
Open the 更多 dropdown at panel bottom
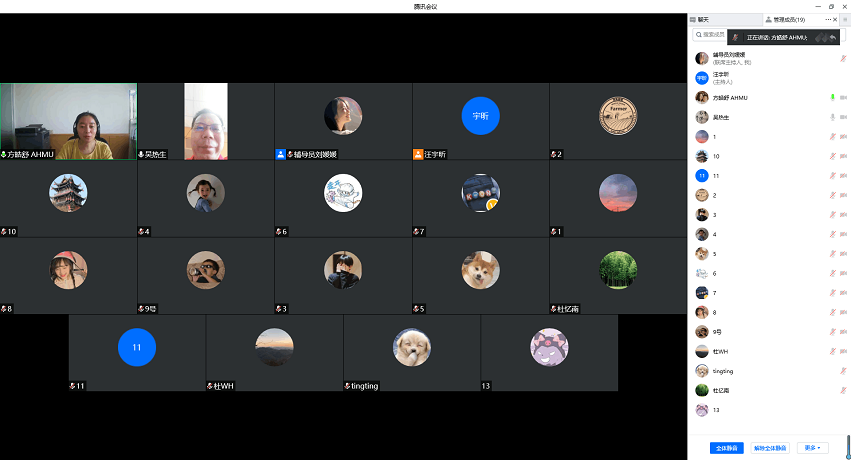[815, 448]
